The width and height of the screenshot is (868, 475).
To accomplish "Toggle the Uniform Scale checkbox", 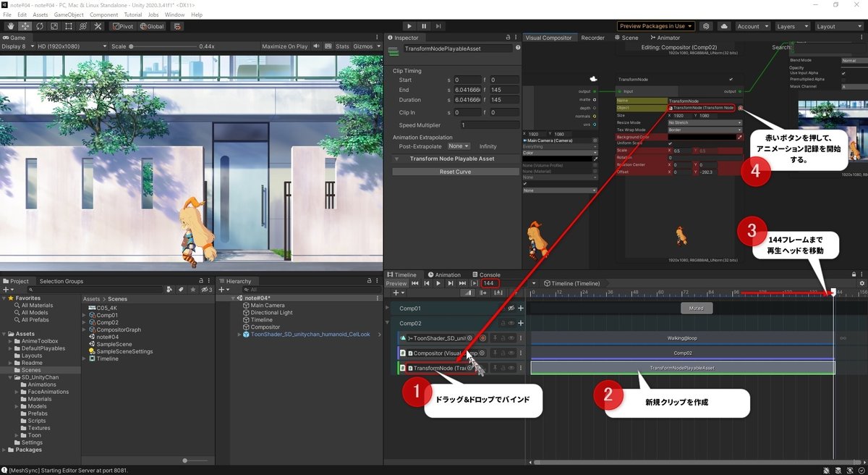I will click(x=671, y=143).
